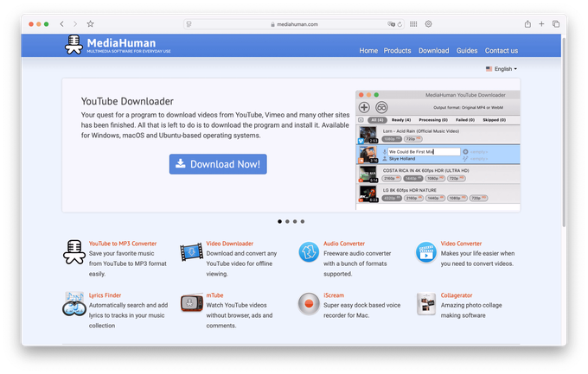
Task: Go forward with the browser forward arrow
Action: click(75, 24)
